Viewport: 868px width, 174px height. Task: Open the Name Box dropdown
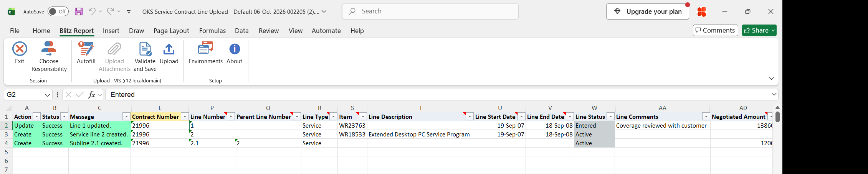point(48,95)
